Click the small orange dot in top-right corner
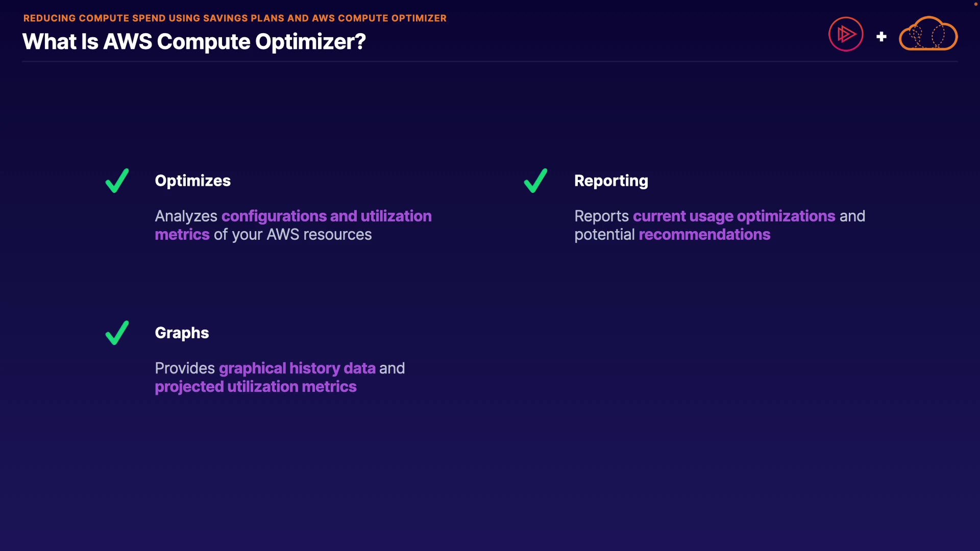The width and height of the screenshot is (980, 551). [976, 4]
